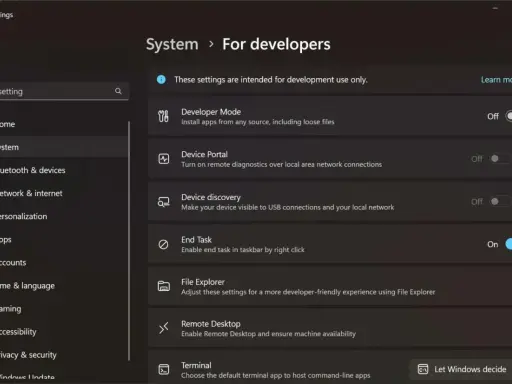The height and width of the screenshot is (384, 512).
Task: Minimize the Settings window
Action: [495, 8]
